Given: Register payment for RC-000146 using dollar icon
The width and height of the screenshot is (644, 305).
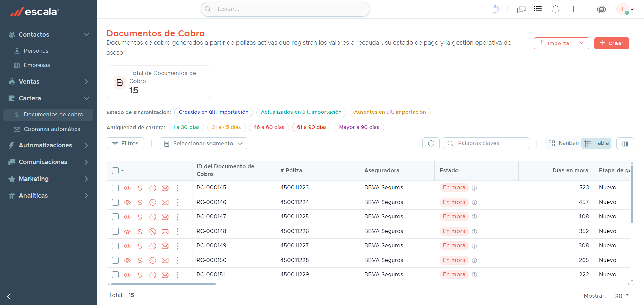Looking at the screenshot, I should coord(140,202).
